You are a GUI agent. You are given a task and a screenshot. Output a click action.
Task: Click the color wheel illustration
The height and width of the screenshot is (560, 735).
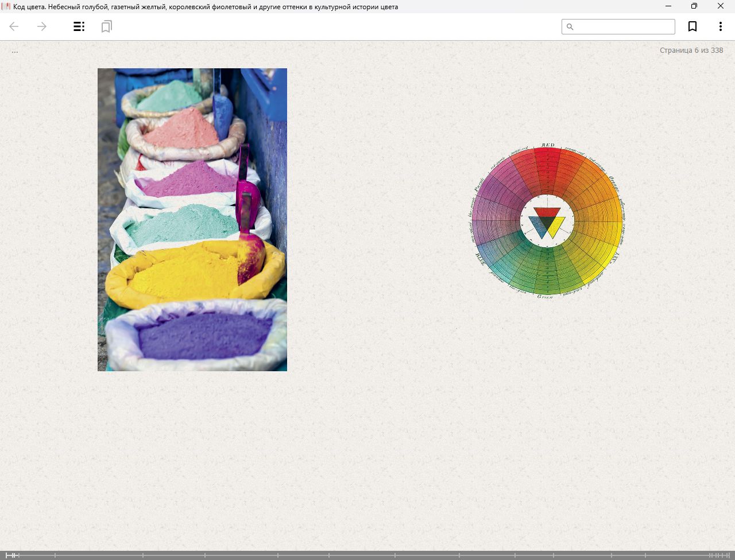coord(547,221)
